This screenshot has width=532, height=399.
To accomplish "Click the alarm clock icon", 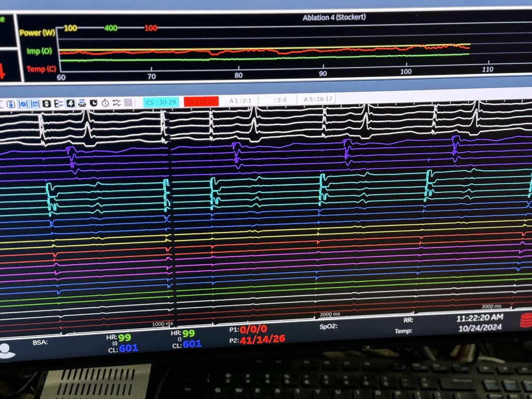I will point(94,103).
